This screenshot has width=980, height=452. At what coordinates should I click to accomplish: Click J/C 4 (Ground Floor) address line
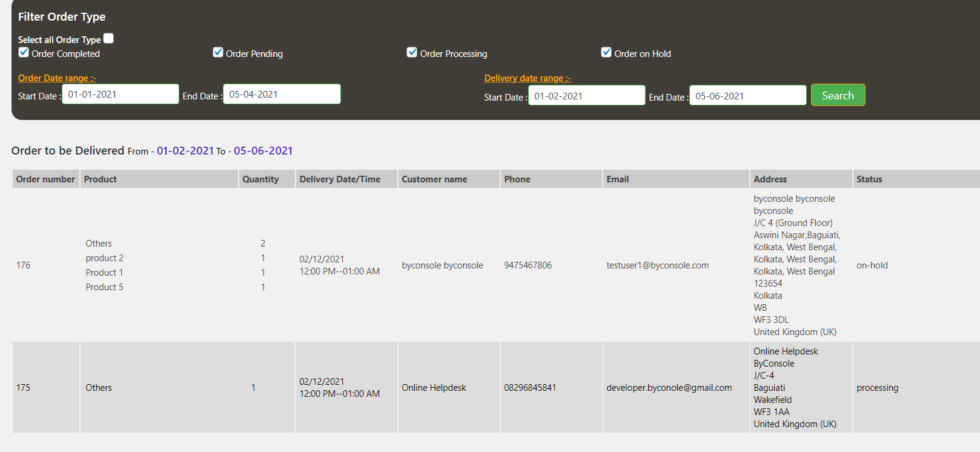793,223
